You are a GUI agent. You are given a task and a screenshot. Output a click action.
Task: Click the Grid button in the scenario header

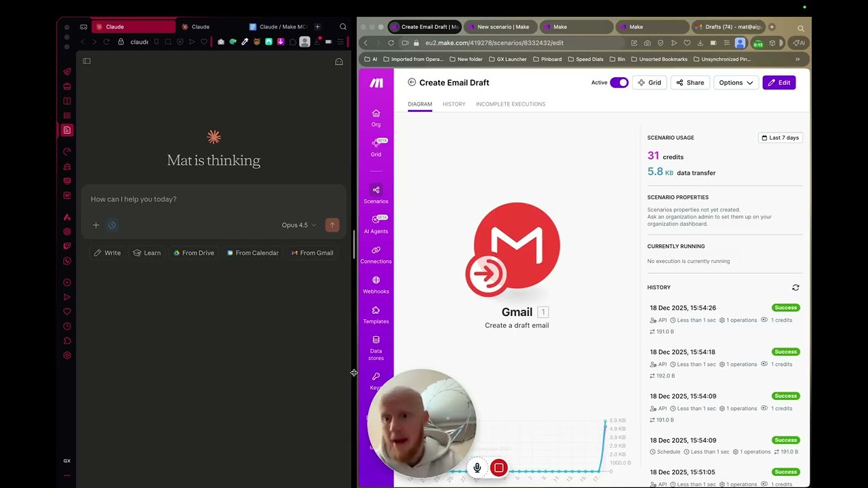coord(649,83)
